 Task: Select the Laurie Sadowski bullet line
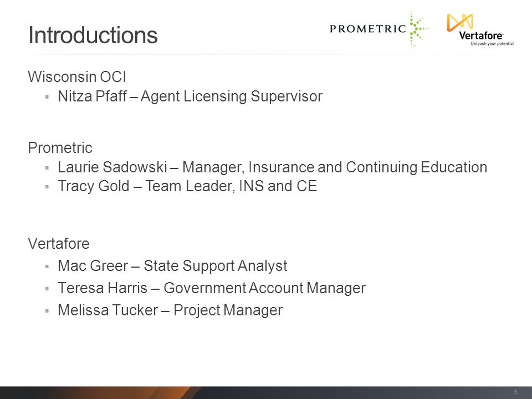coord(273,167)
